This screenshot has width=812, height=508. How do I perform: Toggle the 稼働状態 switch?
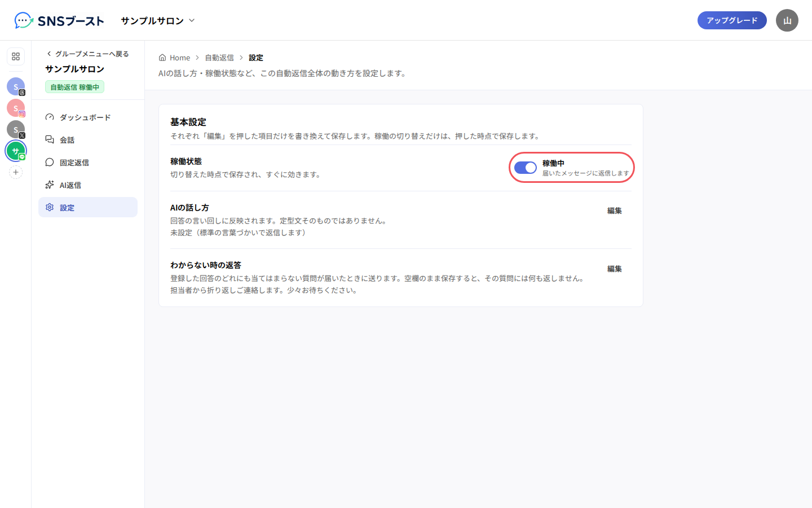(526, 168)
